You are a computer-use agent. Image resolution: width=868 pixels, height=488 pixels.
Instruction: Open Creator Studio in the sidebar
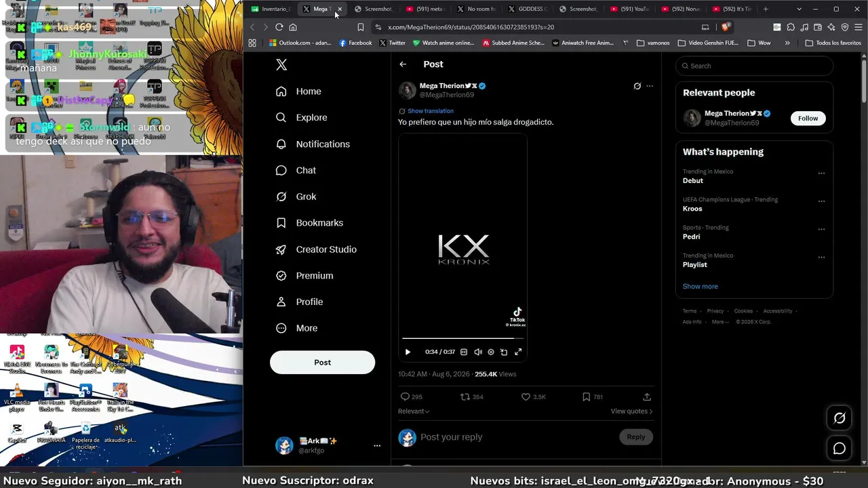coord(316,249)
